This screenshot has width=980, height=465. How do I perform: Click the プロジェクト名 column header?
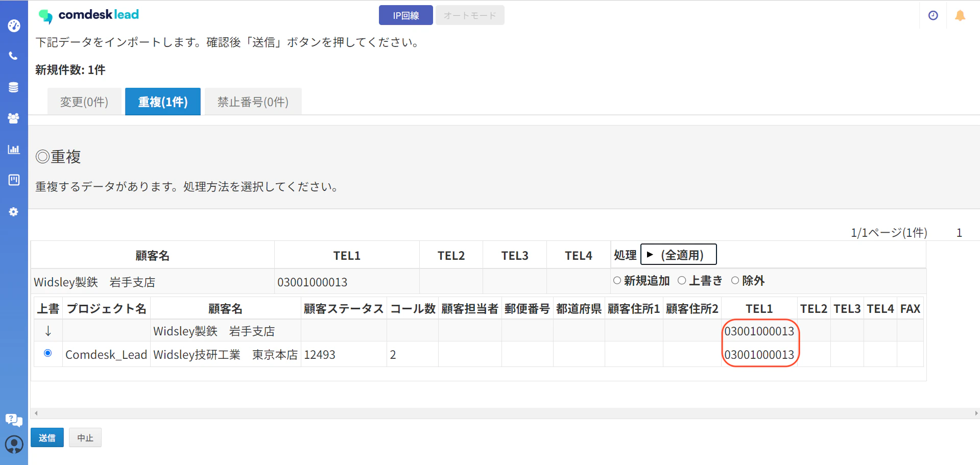pyautogui.click(x=106, y=308)
